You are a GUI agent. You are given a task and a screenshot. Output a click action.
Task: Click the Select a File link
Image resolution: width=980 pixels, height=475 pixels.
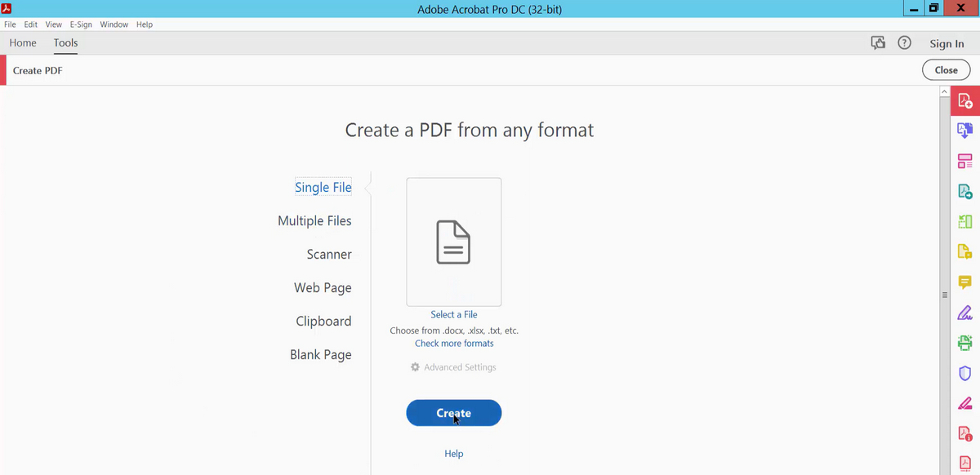click(x=453, y=314)
